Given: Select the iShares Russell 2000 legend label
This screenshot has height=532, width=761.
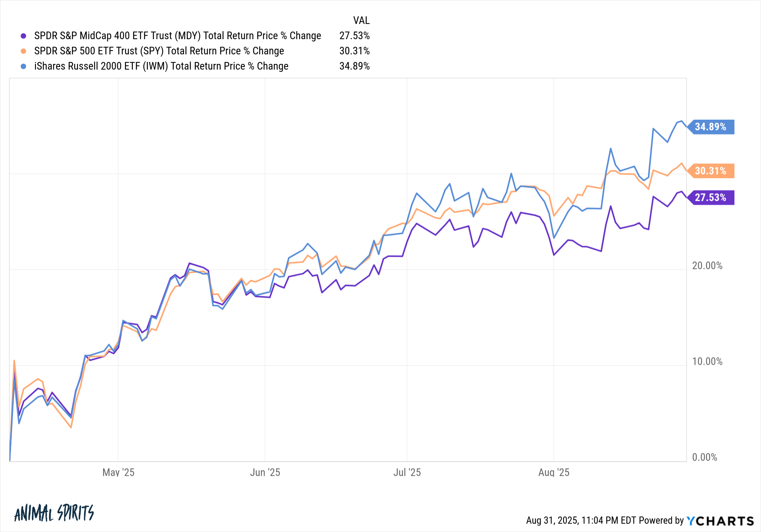Looking at the screenshot, I should click(161, 66).
